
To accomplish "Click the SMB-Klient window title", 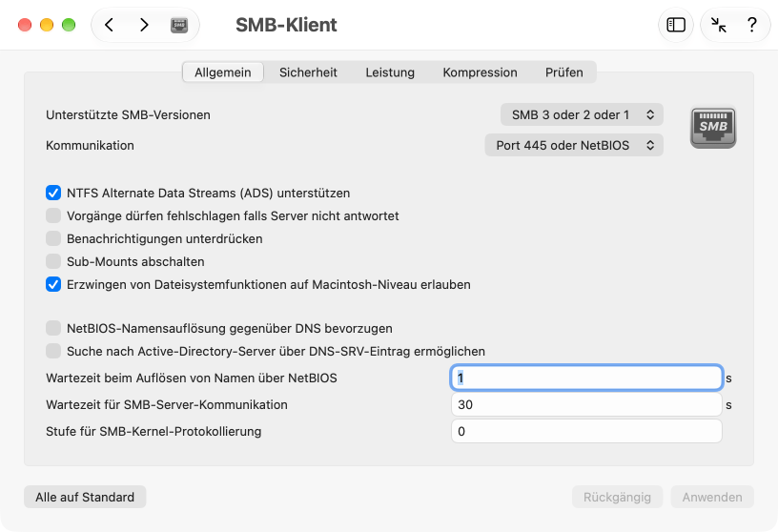I will 286,25.
